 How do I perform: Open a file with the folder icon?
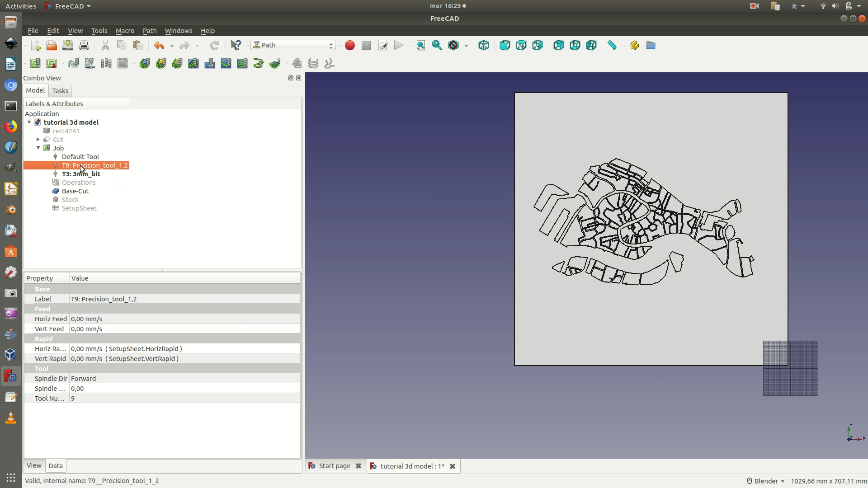52,45
